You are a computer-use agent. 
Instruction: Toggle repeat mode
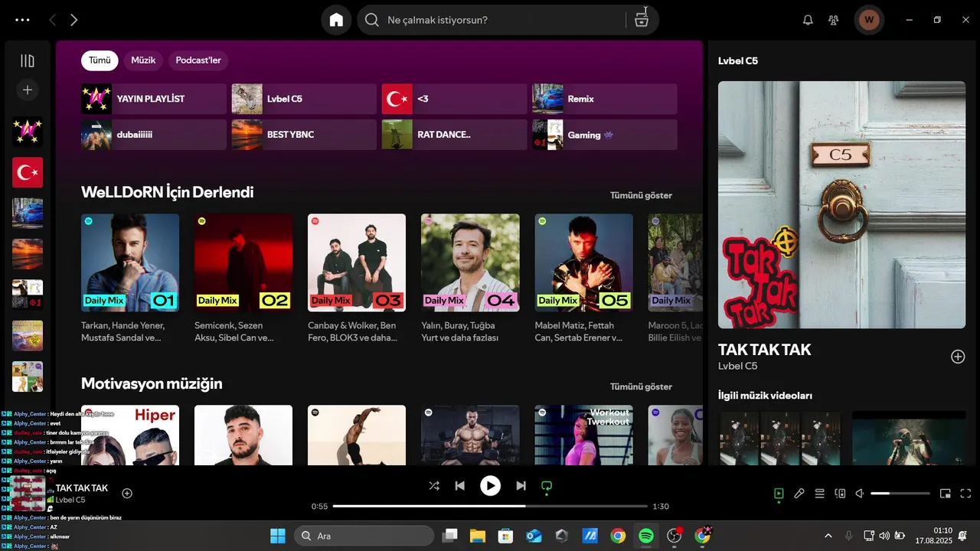[x=547, y=485]
